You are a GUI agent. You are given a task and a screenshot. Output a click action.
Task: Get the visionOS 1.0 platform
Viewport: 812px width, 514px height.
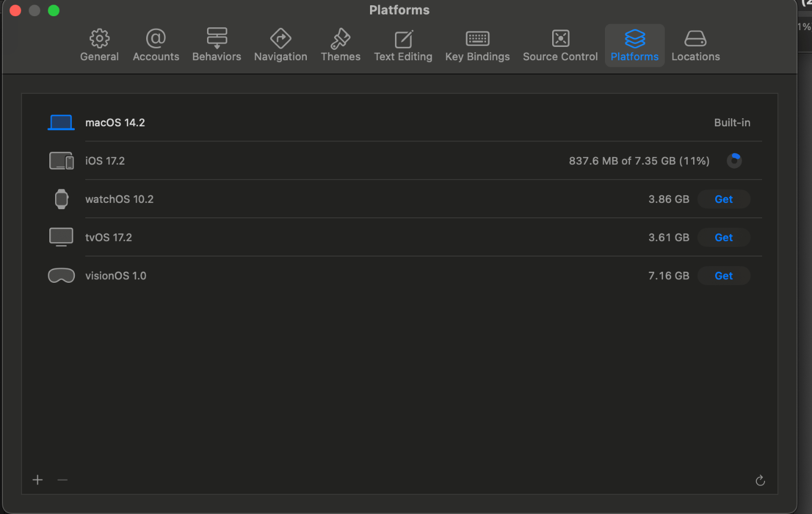tap(723, 276)
